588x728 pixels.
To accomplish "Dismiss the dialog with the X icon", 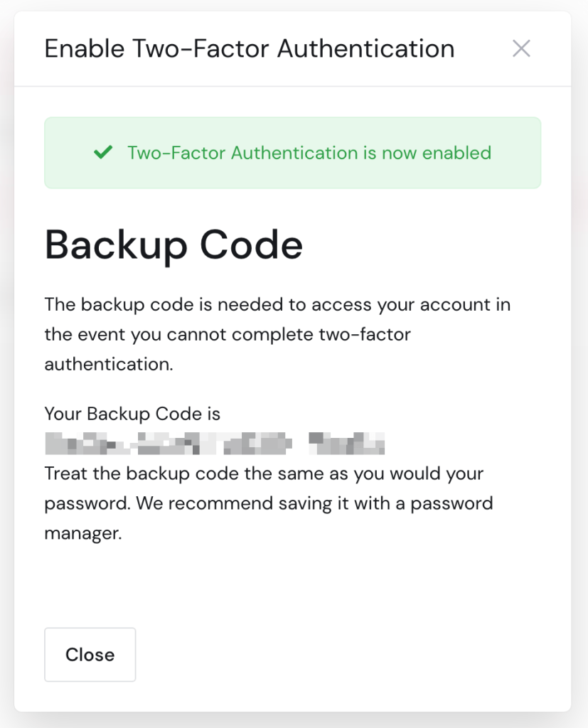I will (521, 48).
